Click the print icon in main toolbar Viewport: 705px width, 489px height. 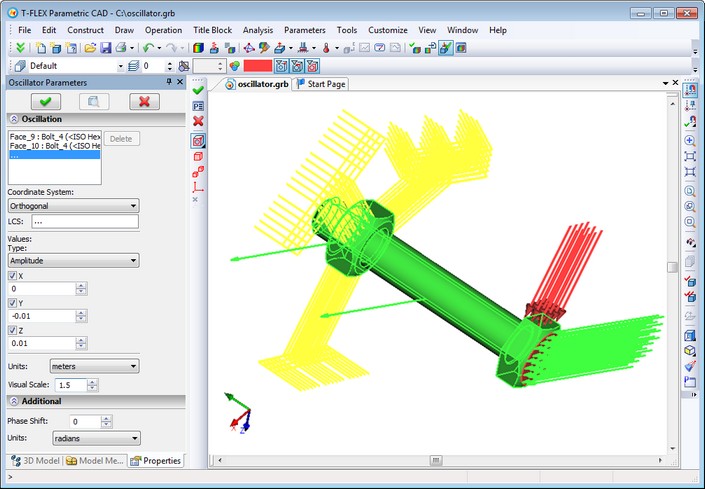click(x=120, y=47)
